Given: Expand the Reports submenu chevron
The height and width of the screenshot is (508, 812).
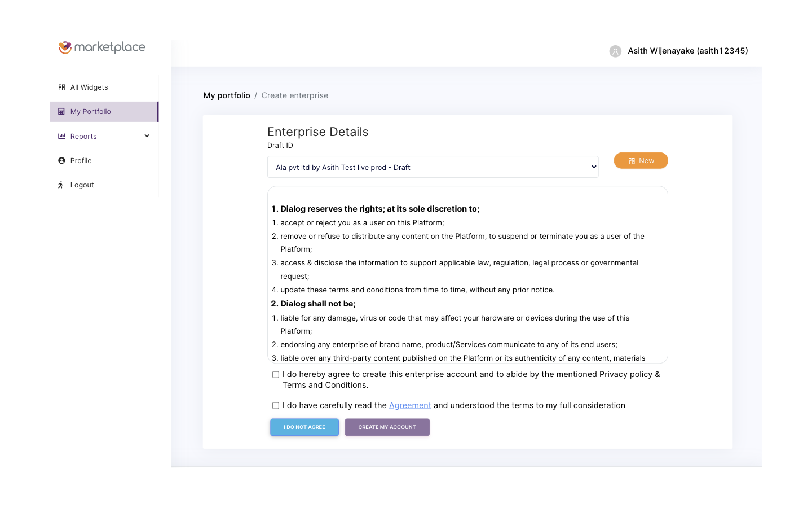Looking at the screenshot, I should point(147,136).
